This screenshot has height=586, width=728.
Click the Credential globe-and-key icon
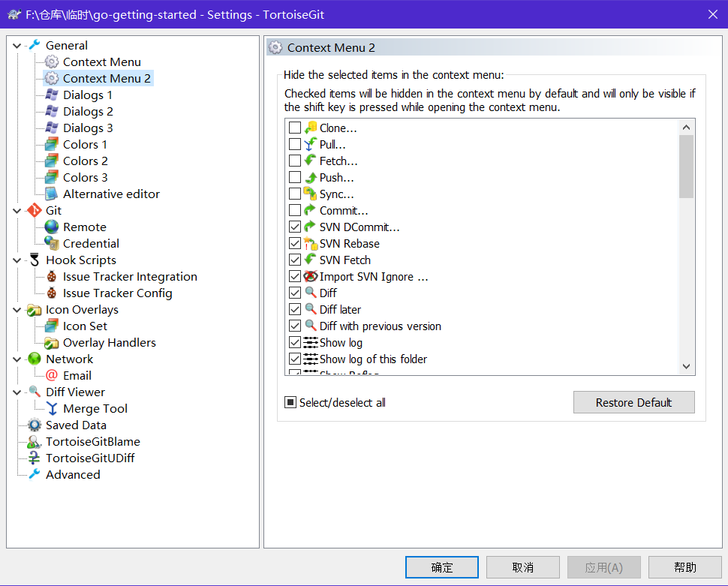tap(52, 243)
